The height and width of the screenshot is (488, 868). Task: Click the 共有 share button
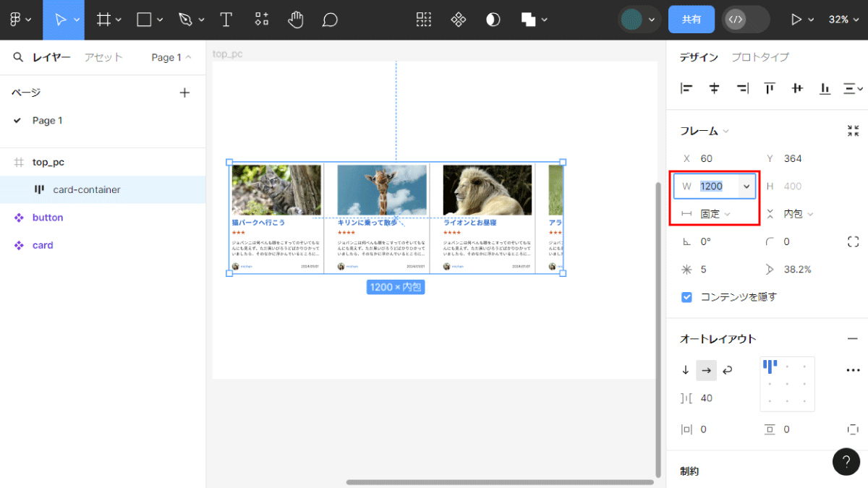tap(692, 20)
